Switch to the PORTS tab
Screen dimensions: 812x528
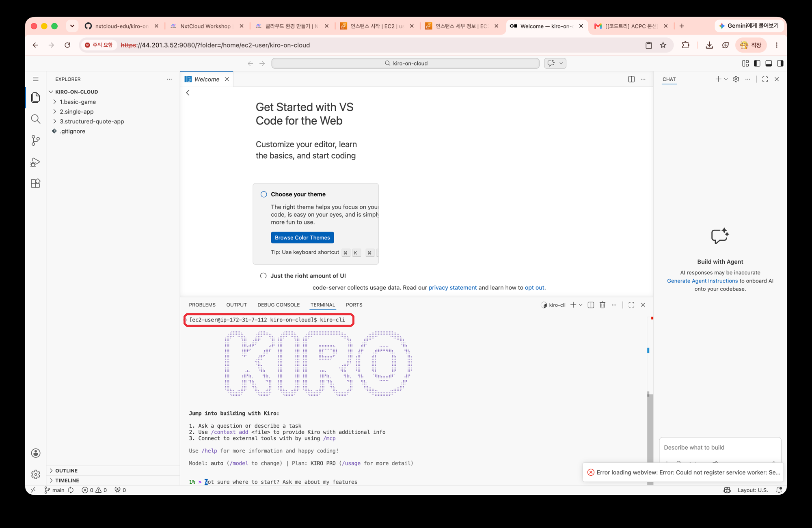click(354, 305)
